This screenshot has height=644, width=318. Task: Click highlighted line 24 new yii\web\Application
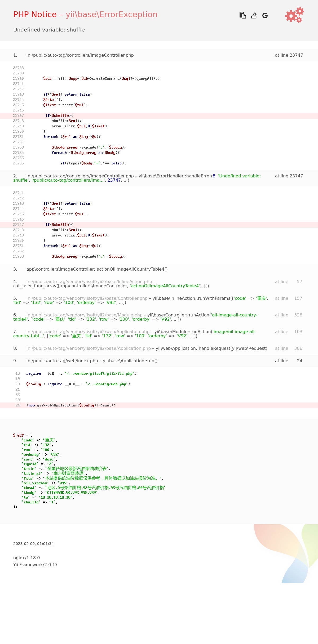tap(159, 405)
